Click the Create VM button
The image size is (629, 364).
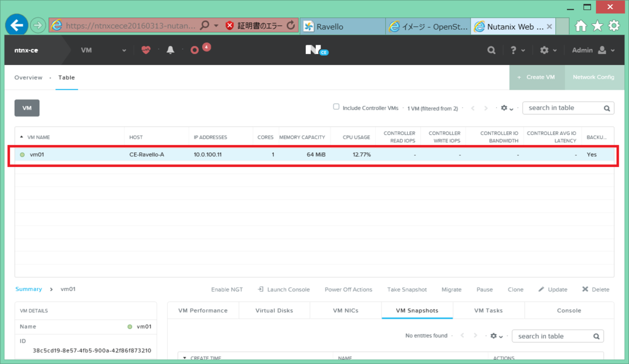click(x=537, y=77)
